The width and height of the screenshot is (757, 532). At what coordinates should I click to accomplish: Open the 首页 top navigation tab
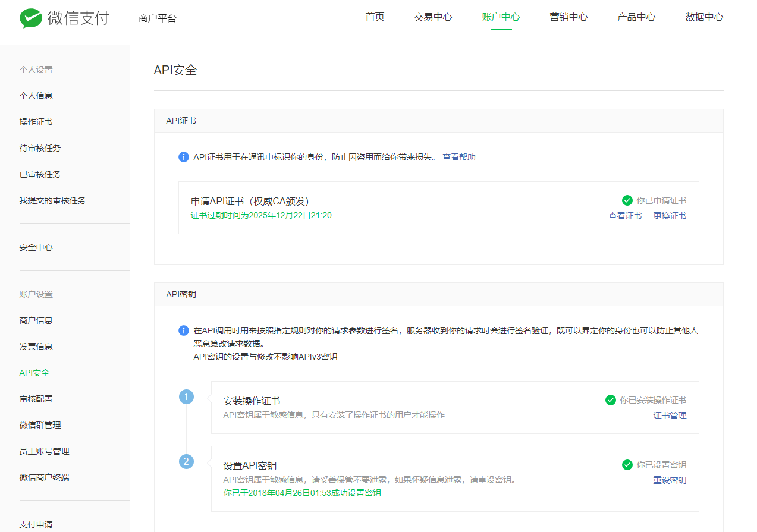[375, 17]
